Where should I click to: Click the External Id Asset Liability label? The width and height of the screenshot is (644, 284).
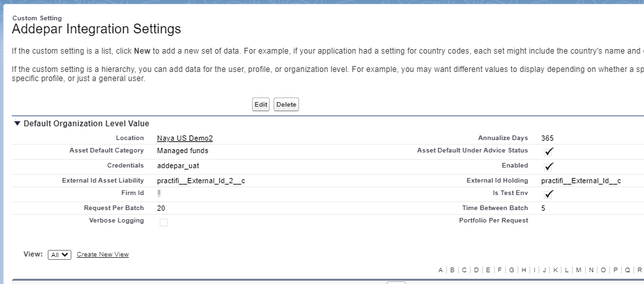pyautogui.click(x=103, y=180)
